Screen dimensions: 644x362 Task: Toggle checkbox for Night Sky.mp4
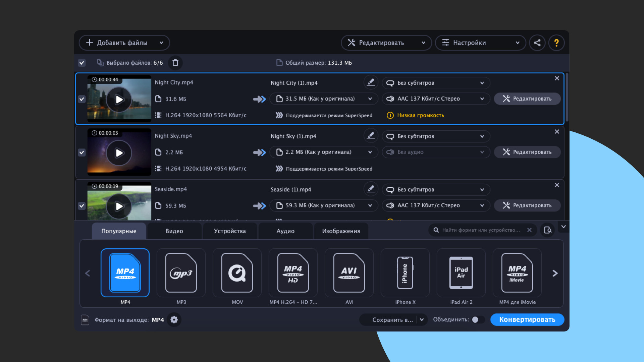pos(82,152)
